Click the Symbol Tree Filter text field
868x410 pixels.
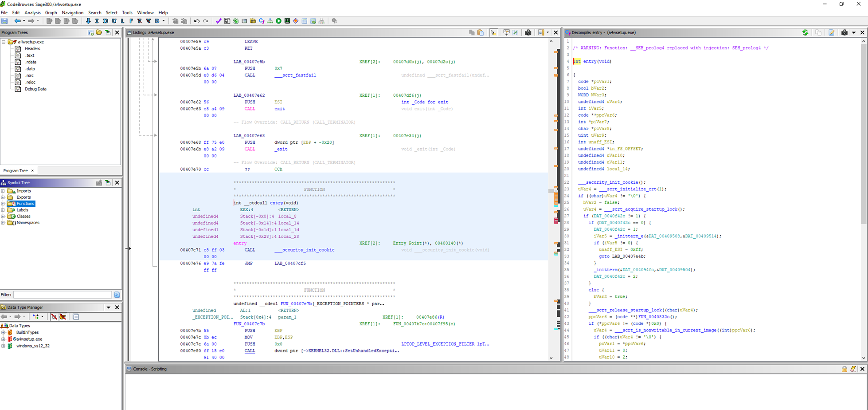coord(62,295)
